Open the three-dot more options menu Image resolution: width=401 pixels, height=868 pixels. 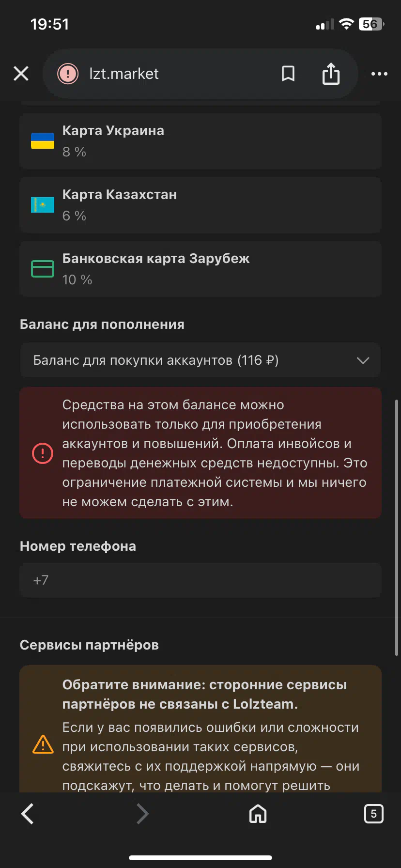379,74
